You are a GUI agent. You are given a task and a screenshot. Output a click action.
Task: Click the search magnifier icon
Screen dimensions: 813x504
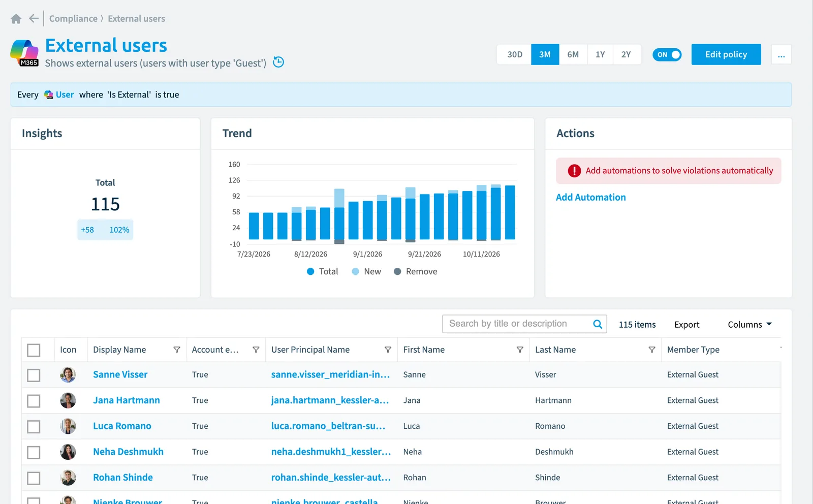(x=598, y=324)
